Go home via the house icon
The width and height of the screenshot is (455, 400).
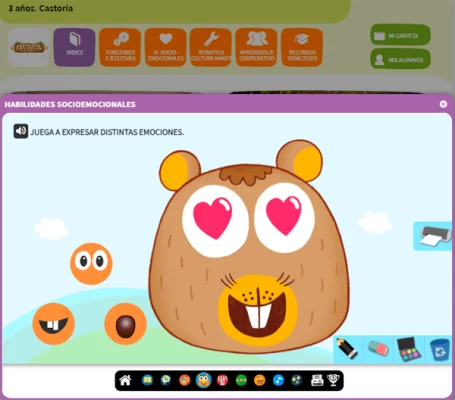(x=125, y=380)
